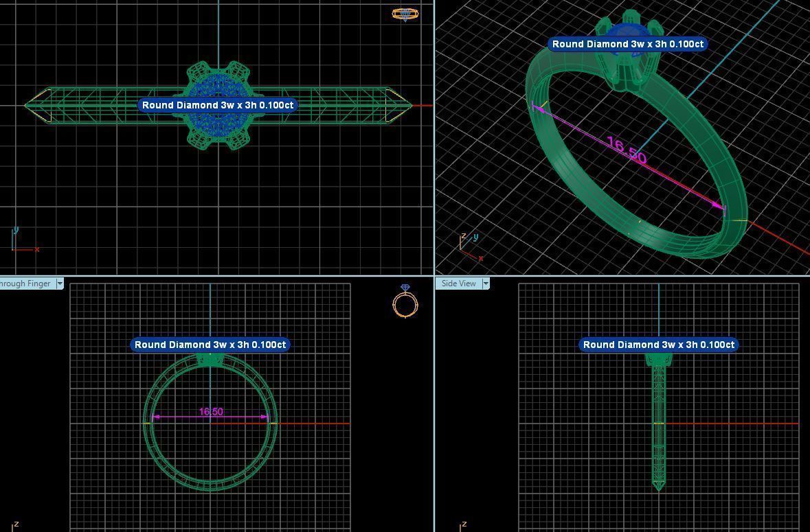Viewport: 810px width, 532px height.
Task: Select the Round Diamond label in the perspective viewport
Action: click(x=628, y=45)
